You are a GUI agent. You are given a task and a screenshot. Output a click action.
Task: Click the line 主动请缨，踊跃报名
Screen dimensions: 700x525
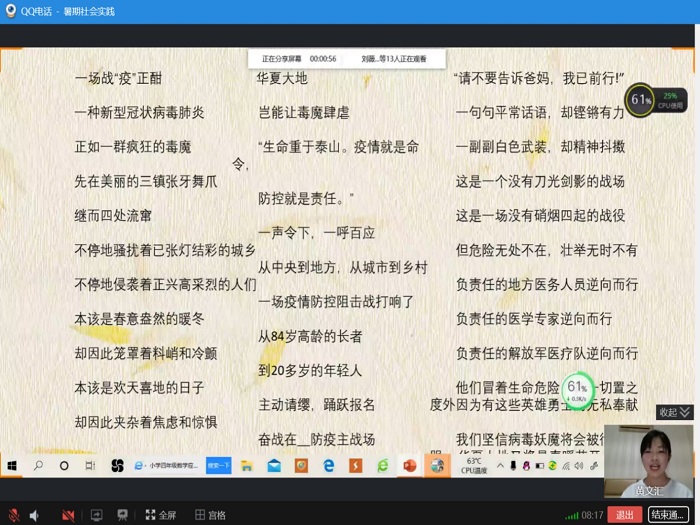[x=317, y=405]
